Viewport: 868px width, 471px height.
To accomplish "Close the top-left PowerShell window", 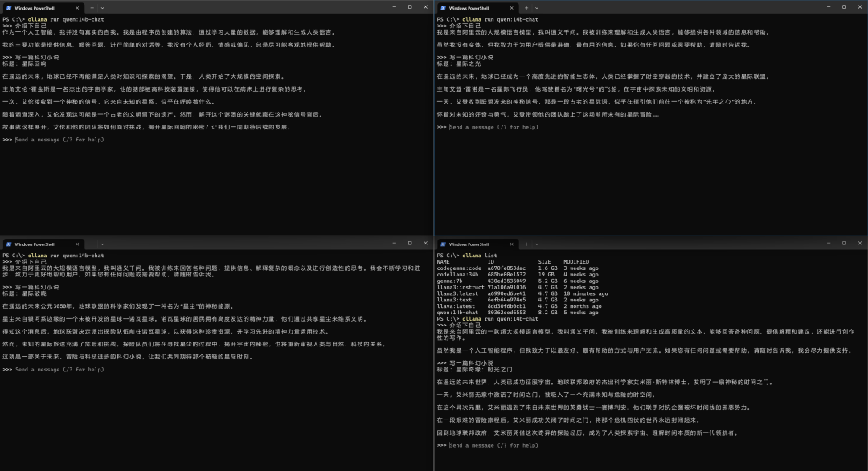I will pos(425,7).
